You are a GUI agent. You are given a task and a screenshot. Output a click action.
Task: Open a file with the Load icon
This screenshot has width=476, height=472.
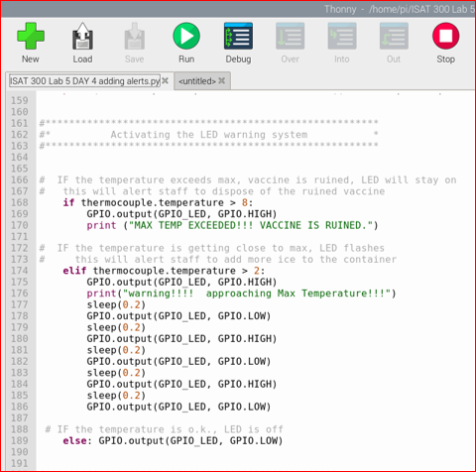[82, 36]
